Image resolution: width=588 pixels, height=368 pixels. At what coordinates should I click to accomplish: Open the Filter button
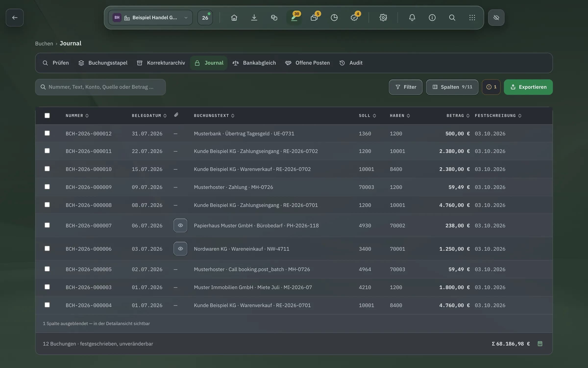click(x=405, y=87)
